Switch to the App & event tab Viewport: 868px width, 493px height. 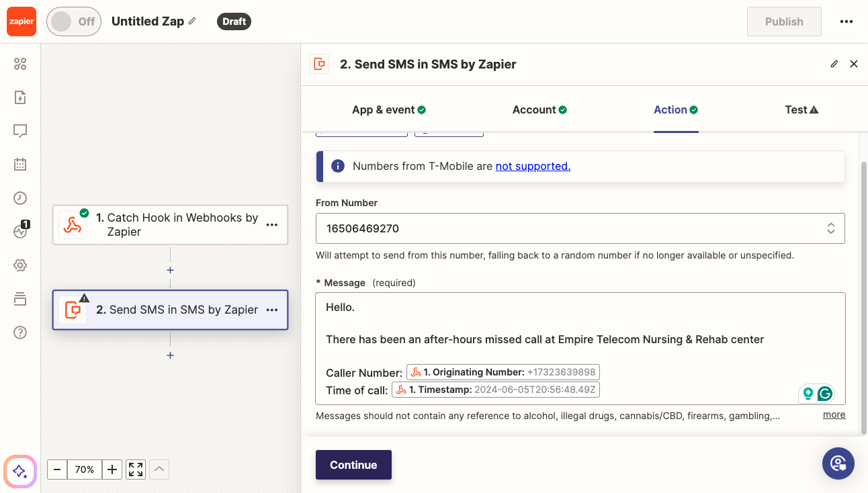click(x=389, y=109)
